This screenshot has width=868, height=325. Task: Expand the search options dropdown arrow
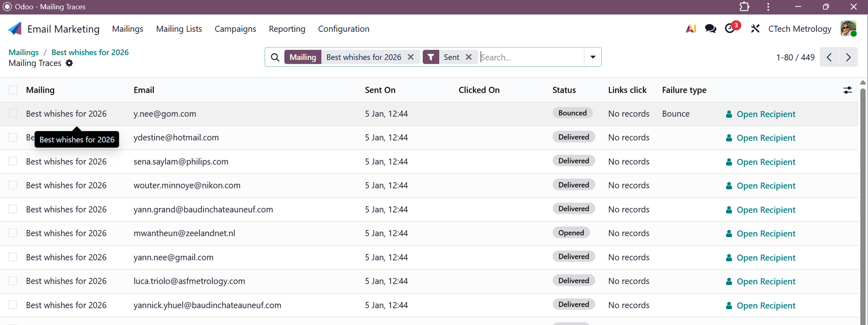click(592, 57)
